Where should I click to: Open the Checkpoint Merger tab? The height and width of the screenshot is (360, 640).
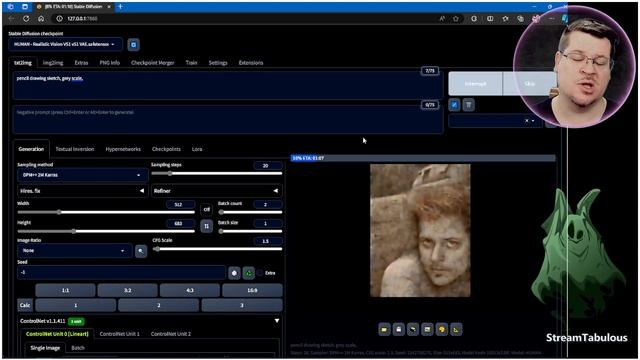[153, 63]
